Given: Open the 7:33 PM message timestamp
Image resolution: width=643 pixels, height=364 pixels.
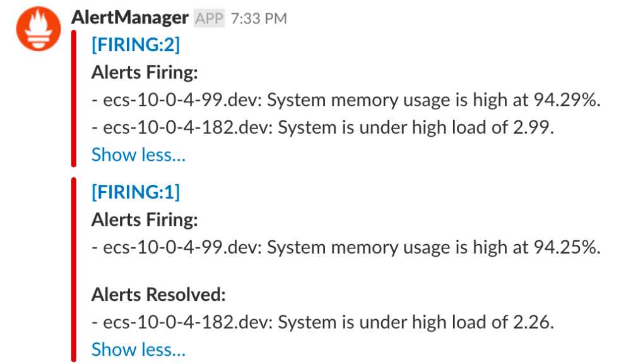Looking at the screenshot, I should click(x=259, y=19).
